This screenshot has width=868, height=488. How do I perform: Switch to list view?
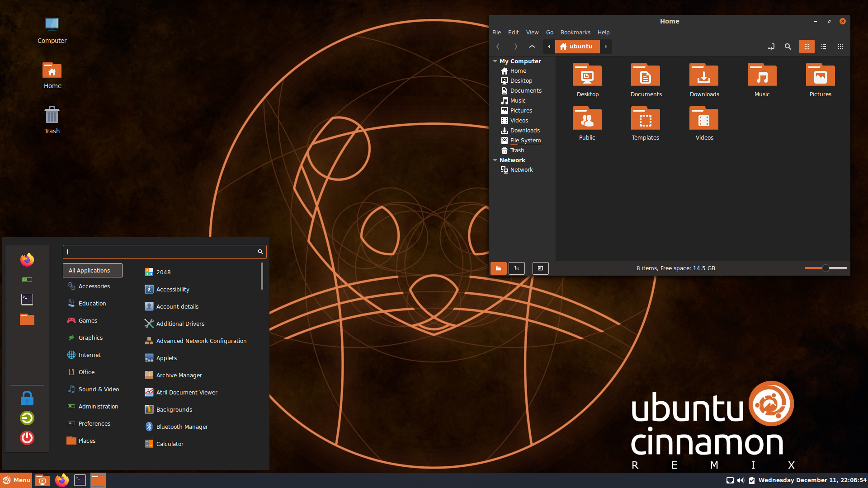(x=824, y=47)
